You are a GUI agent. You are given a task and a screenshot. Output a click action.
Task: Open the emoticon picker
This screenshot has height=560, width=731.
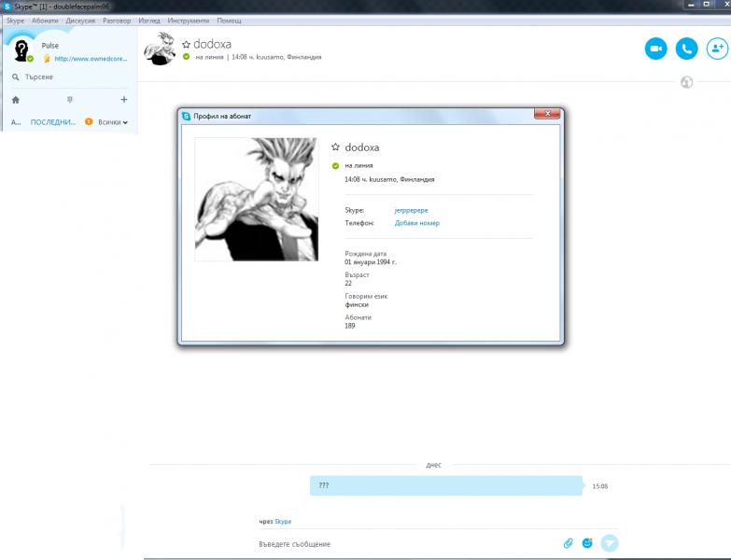tap(587, 543)
